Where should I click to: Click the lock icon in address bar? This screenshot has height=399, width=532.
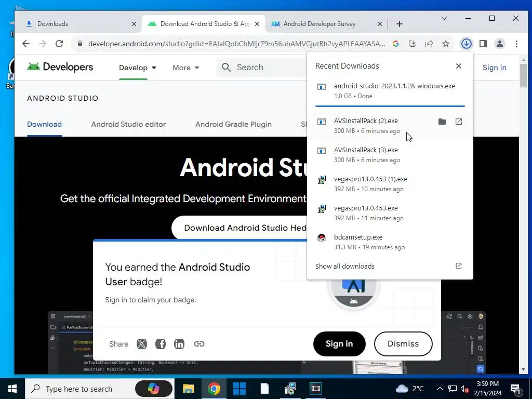click(x=79, y=44)
